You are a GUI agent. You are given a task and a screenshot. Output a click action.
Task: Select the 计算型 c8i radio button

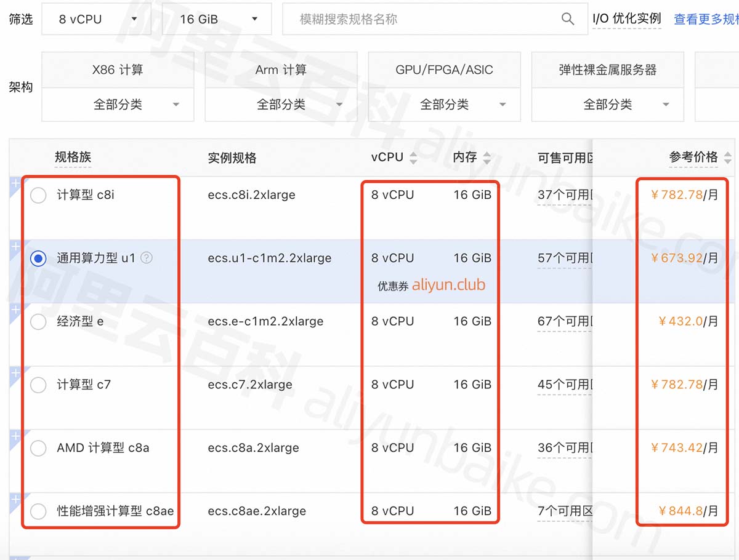pyautogui.click(x=38, y=196)
